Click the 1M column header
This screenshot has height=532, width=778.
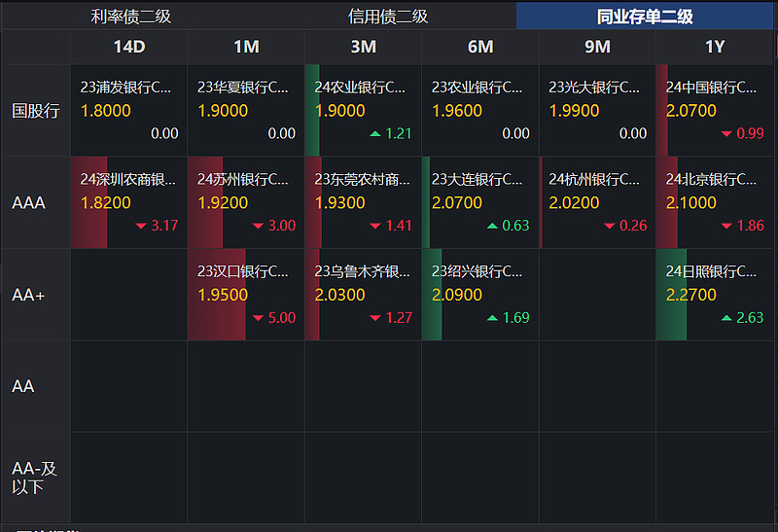[246, 47]
